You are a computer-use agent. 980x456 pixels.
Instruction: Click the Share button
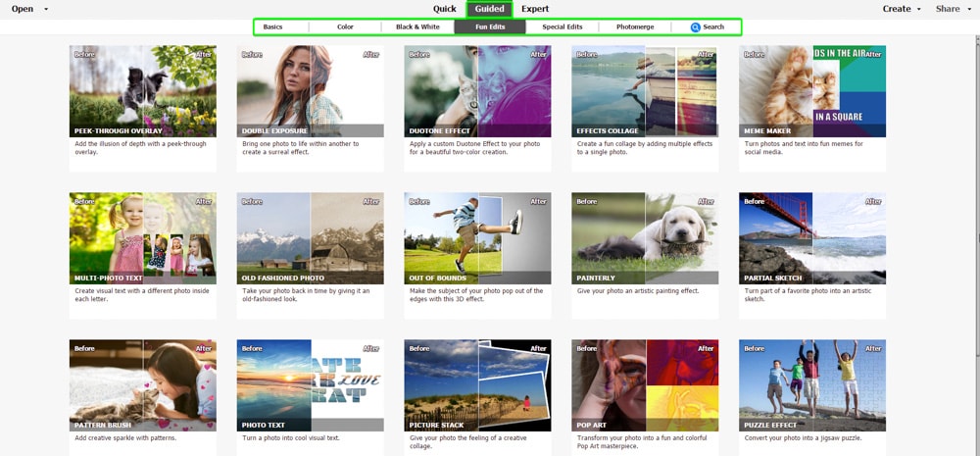coord(948,9)
